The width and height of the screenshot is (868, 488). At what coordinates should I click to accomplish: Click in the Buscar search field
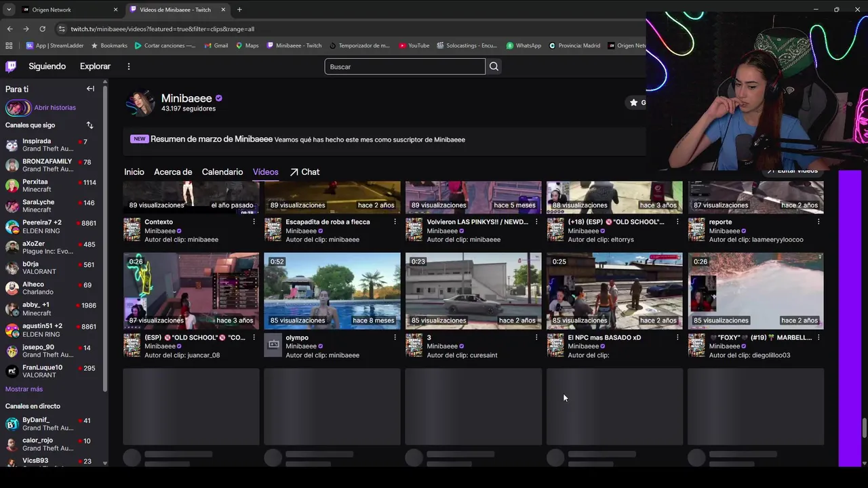click(405, 66)
